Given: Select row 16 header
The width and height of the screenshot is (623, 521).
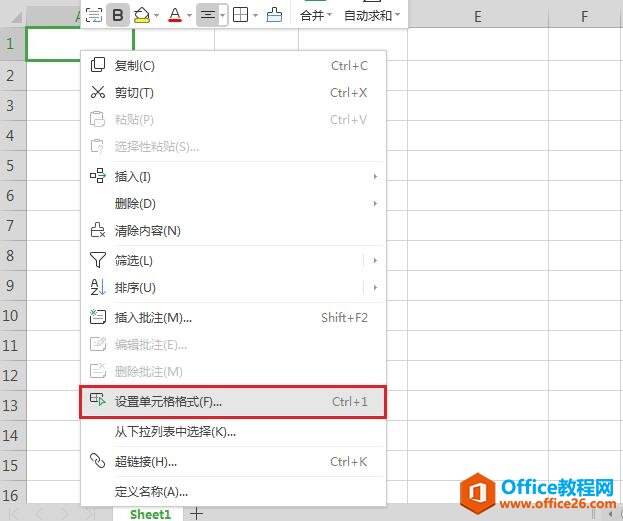Looking at the screenshot, I should [12, 495].
